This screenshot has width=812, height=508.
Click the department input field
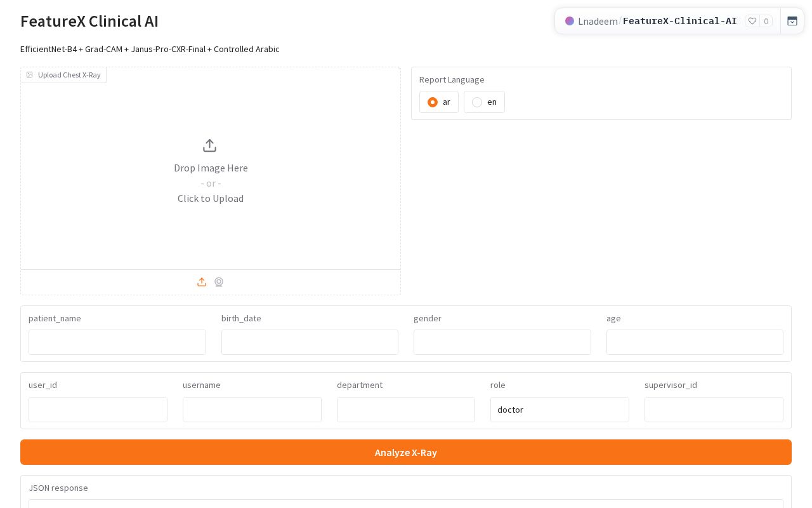pos(406,410)
